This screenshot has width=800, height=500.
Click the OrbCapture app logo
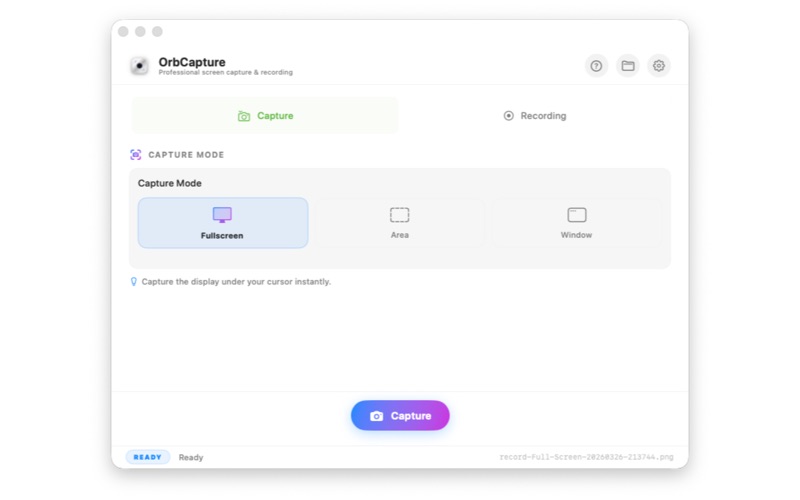139,66
